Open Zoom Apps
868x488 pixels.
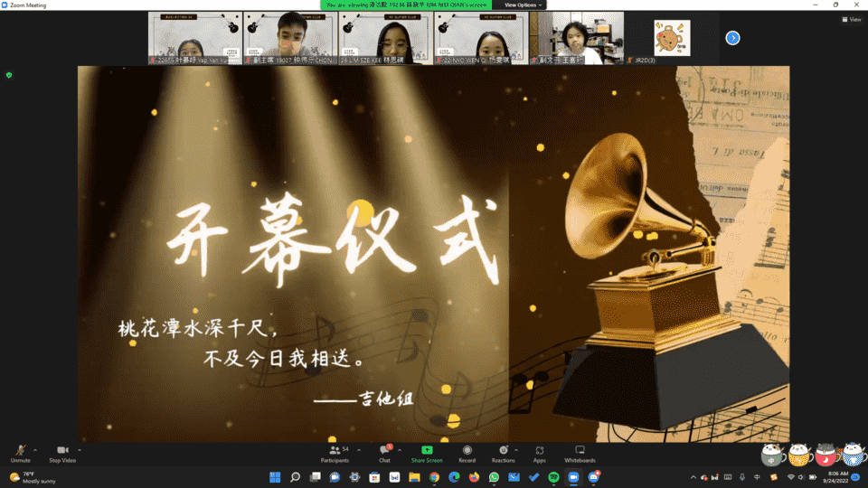pos(540,454)
